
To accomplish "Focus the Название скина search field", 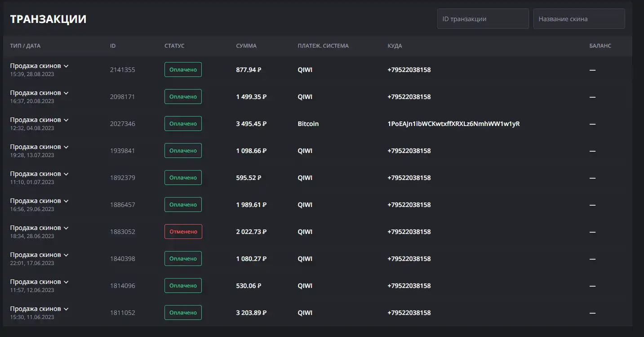I will coord(579,19).
